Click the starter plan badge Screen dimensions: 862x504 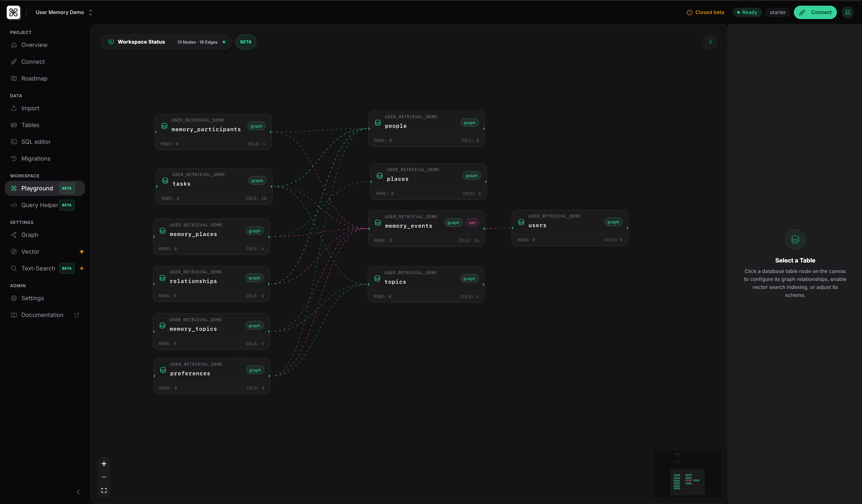tap(778, 12)
